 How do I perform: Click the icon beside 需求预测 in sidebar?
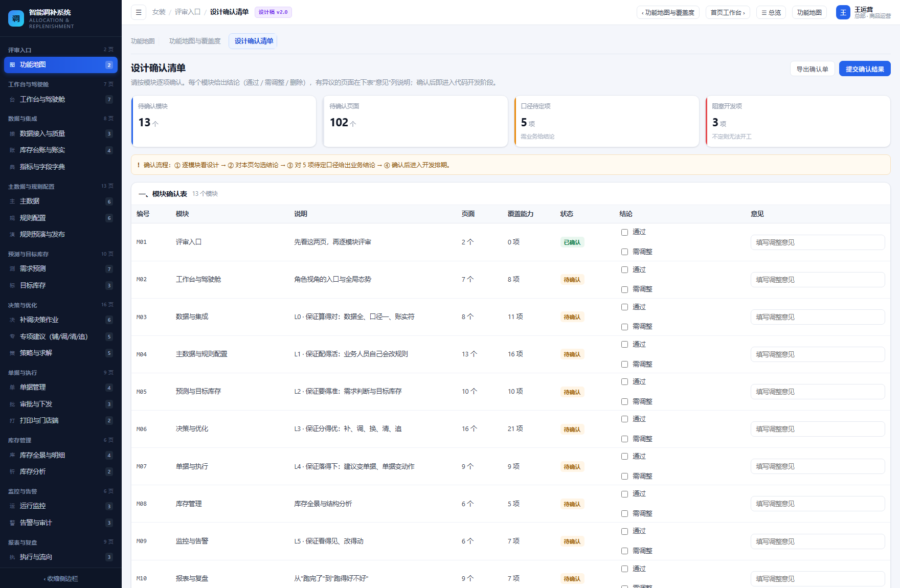coord(12,269)
